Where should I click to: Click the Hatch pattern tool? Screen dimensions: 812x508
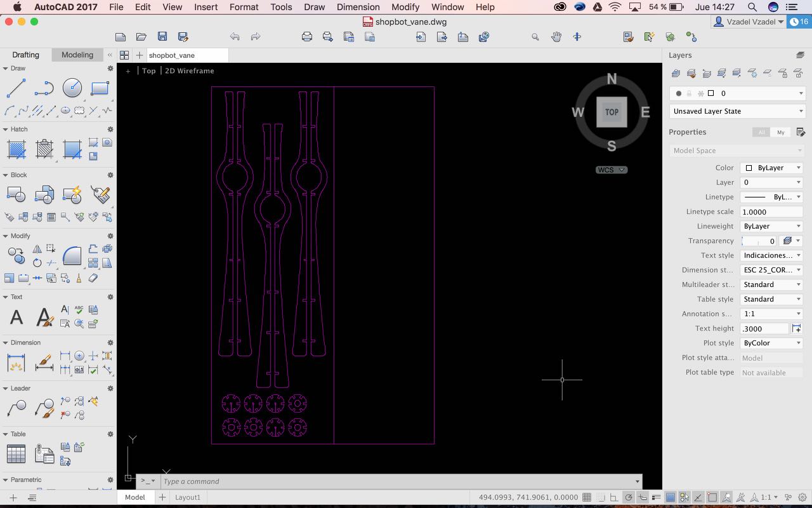tap(16, 150)
